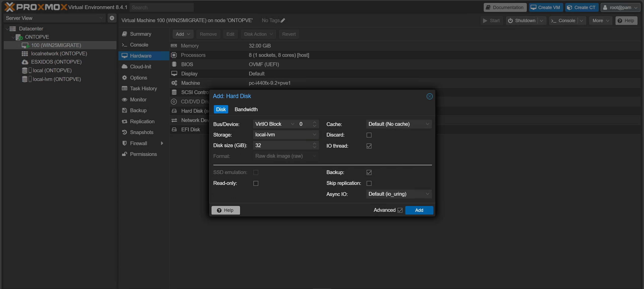Click the Permissions unlock icon

click(x=124, y=154)
